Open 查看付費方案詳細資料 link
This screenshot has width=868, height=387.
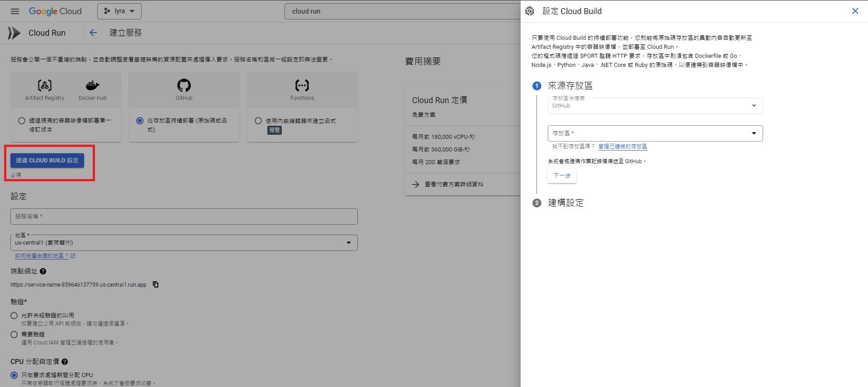[454, 184]
